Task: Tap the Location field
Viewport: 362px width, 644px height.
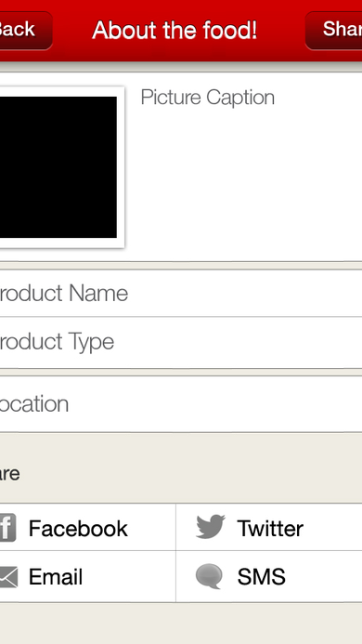Action: [x=181, y=404]
